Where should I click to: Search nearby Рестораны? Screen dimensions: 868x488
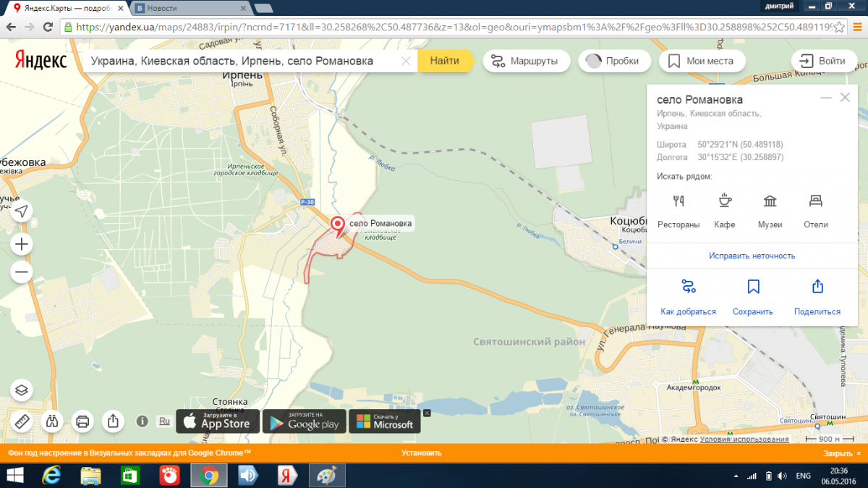tap(678, 211)
